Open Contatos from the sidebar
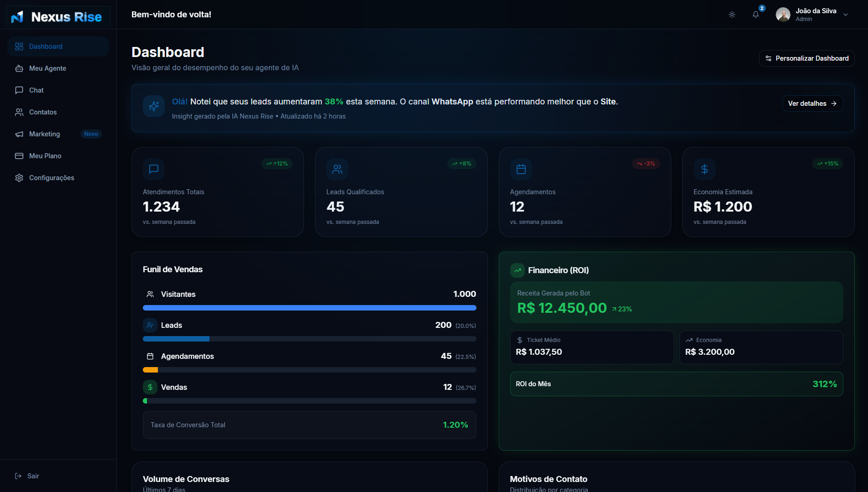Viewport: 868px width, 492px height. tap(43, 112)
